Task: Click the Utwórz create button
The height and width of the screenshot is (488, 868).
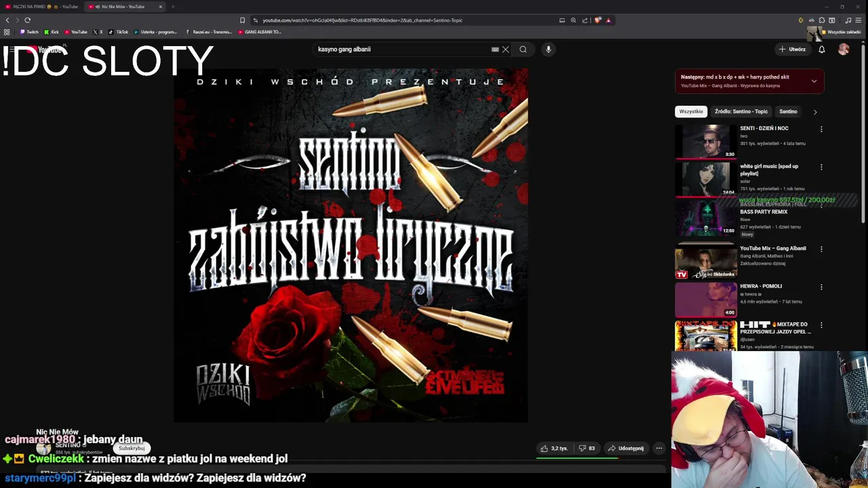Action: click(x=792, y=49)
